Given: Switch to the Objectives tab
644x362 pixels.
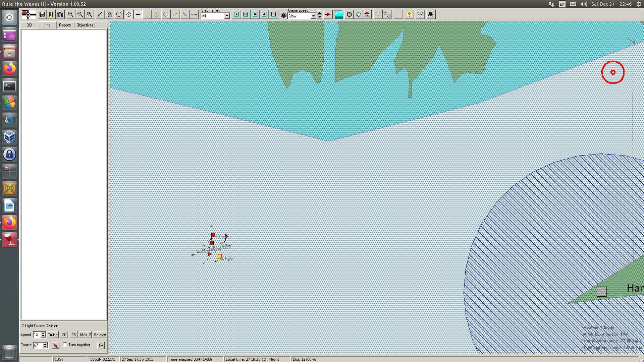Looking at the screenshot, I should click(x=85, y=25).
